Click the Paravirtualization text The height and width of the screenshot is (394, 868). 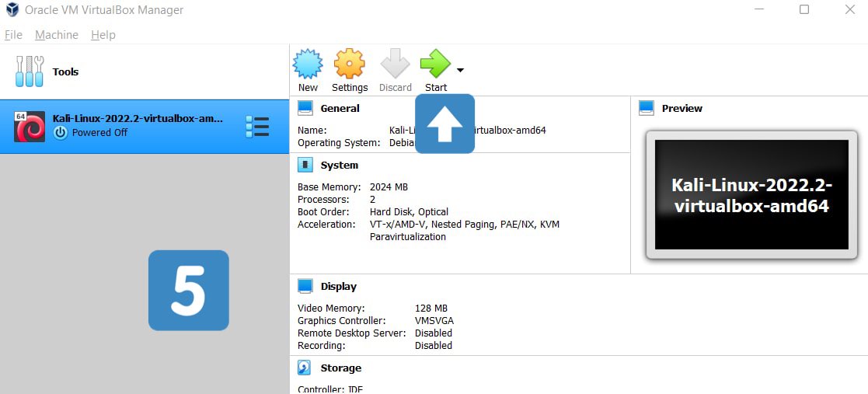pos(407,237)
